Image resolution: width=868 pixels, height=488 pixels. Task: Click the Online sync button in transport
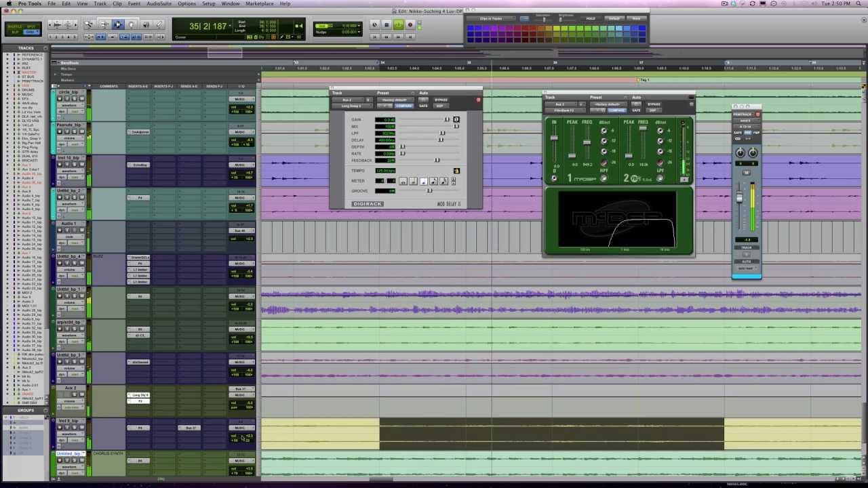pos(375,25)
